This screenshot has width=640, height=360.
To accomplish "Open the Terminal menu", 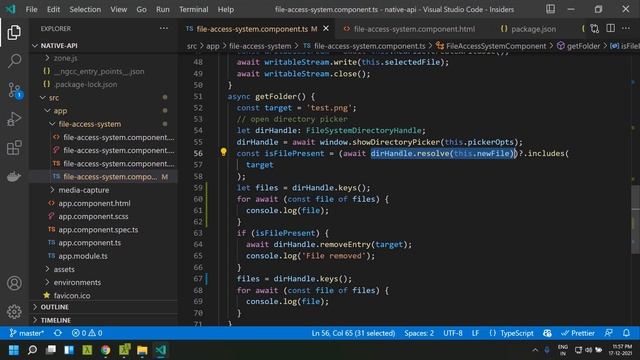I will [193, 9].
